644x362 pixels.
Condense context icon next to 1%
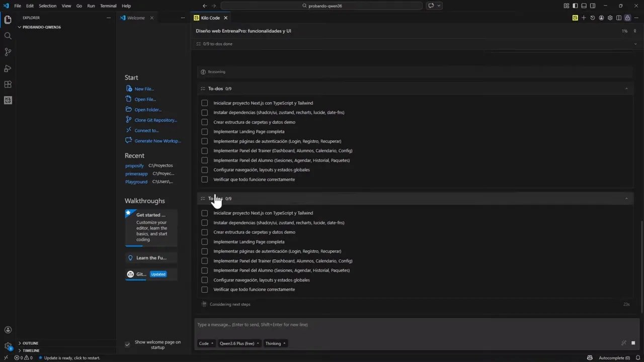(x=635, y=31)
